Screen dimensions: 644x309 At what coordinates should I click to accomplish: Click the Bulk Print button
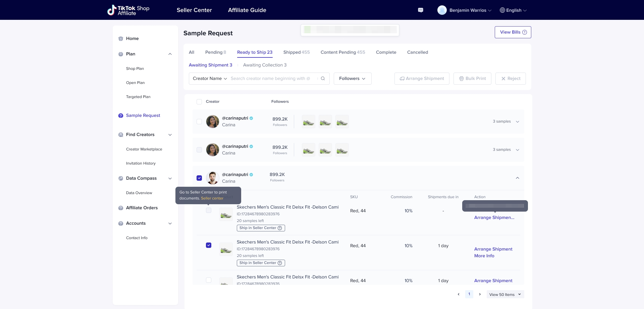(472, 79)
